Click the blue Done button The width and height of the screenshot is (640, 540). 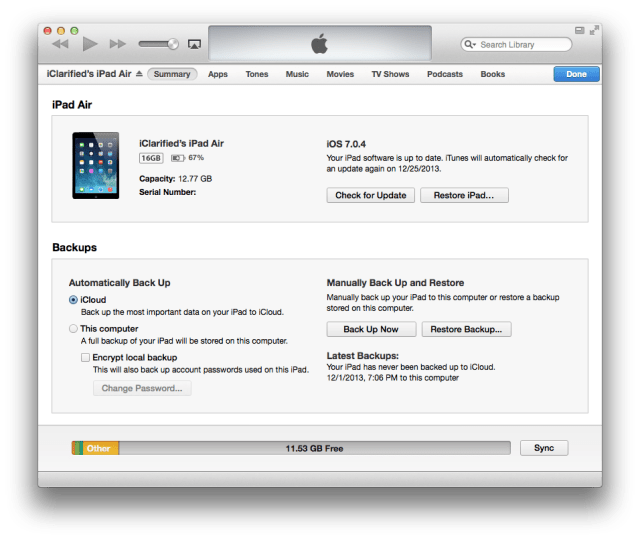click(x=576, y=74)
